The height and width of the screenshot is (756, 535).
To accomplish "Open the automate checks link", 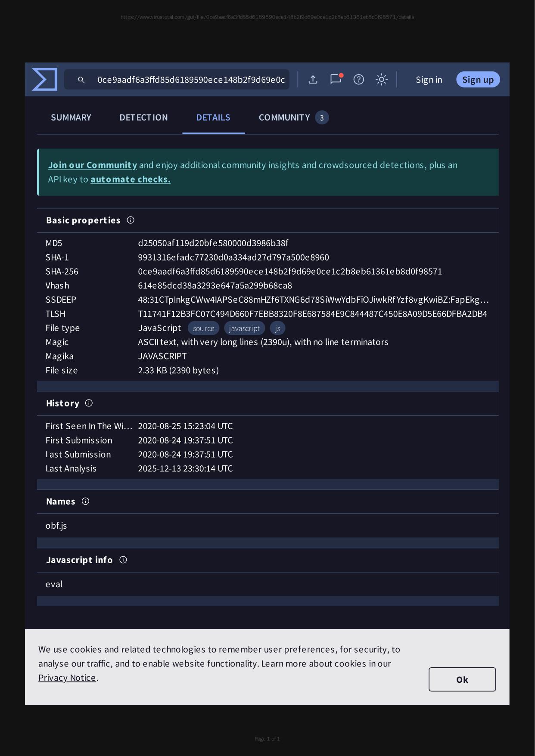I will click(x=130, y=180).
